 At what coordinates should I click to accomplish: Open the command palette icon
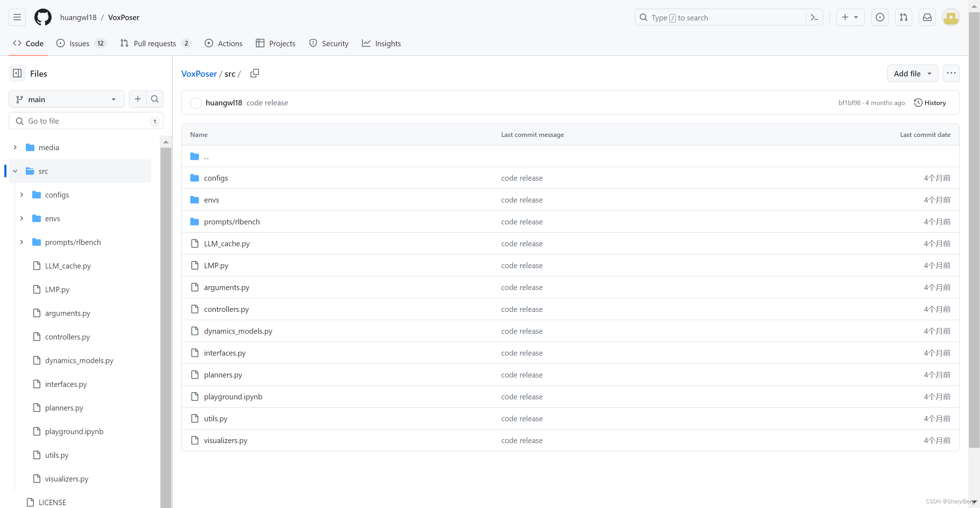click(x=814, y=18)
